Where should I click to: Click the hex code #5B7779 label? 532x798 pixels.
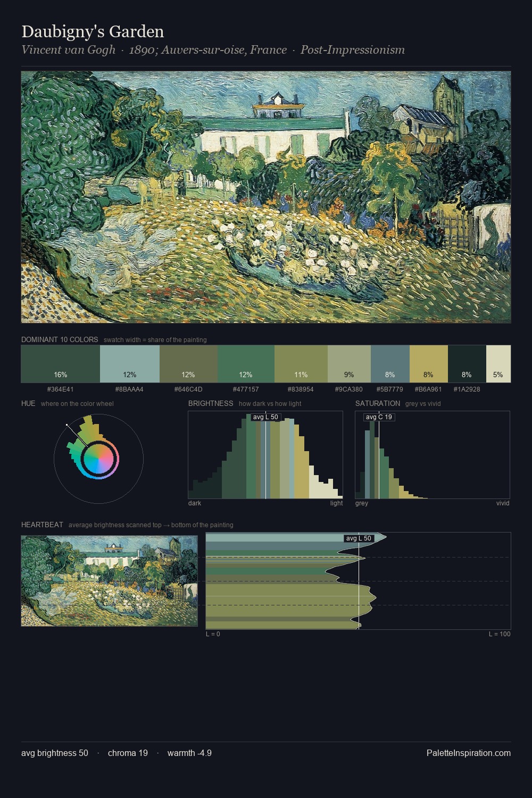point(390,389)
